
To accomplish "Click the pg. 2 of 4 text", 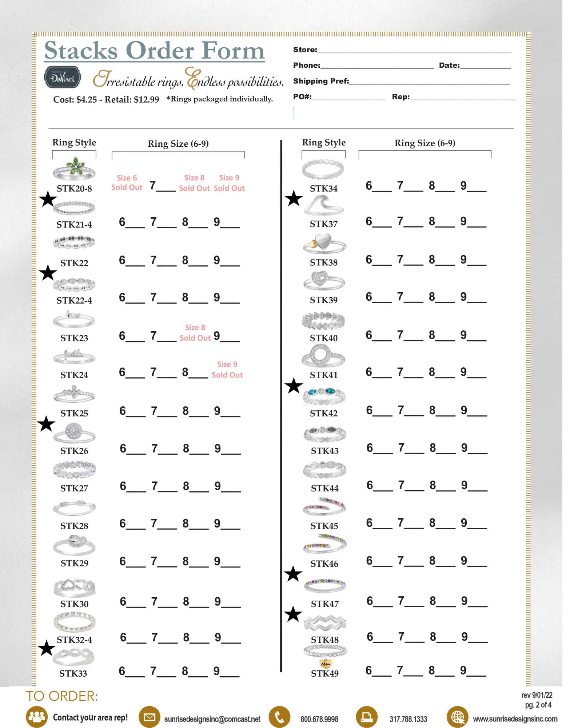I will [538, 705].
